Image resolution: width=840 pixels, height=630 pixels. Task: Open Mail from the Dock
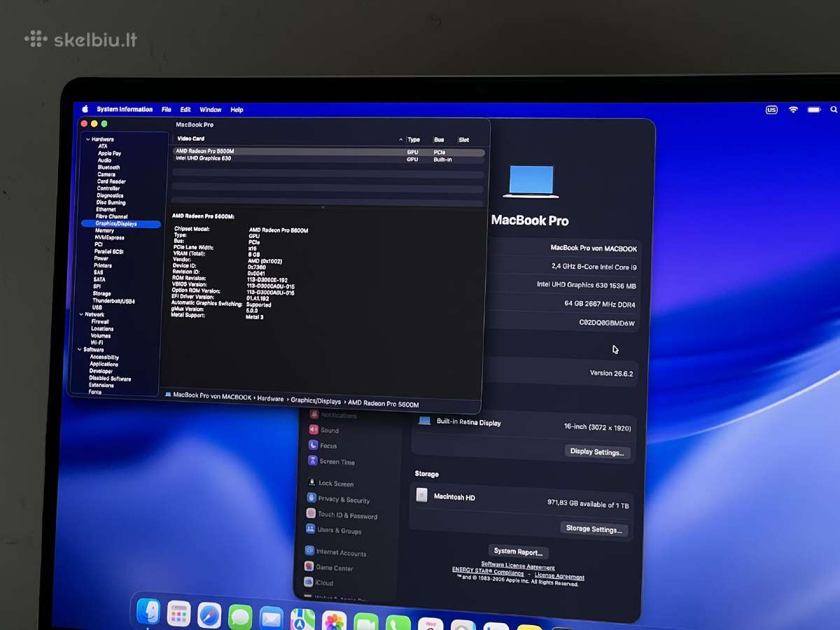pos(271,619)
